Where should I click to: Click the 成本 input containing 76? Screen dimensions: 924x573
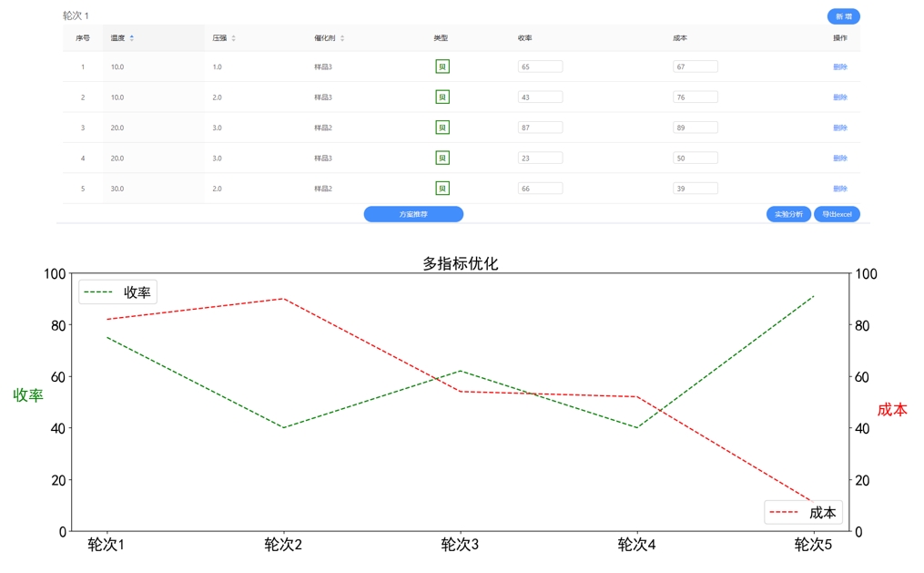tap(696, 97)
